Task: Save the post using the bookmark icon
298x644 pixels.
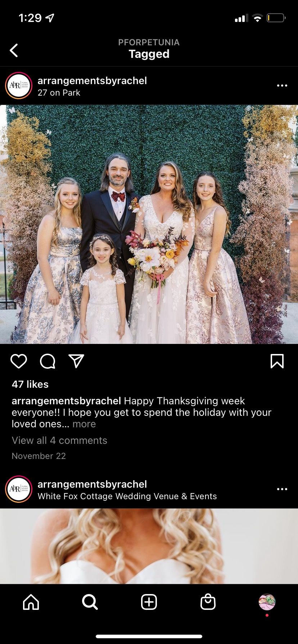Action: pyautogui.click(x=277, y=361)
